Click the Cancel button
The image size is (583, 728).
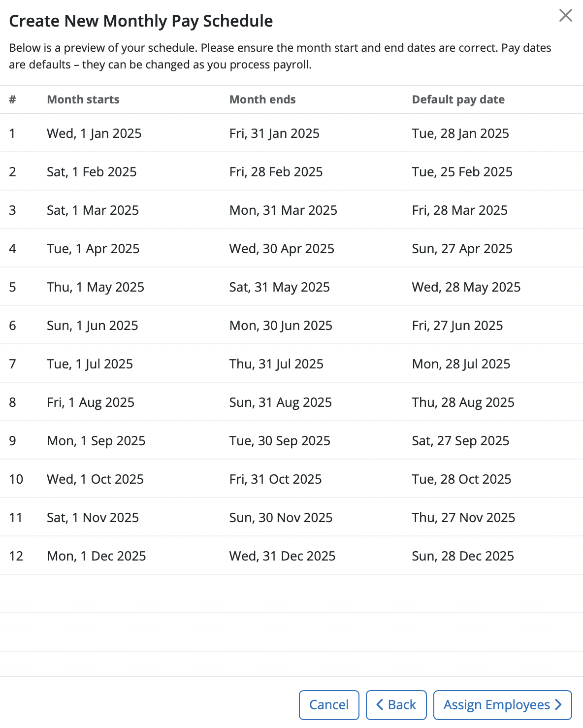pos(329,705)
